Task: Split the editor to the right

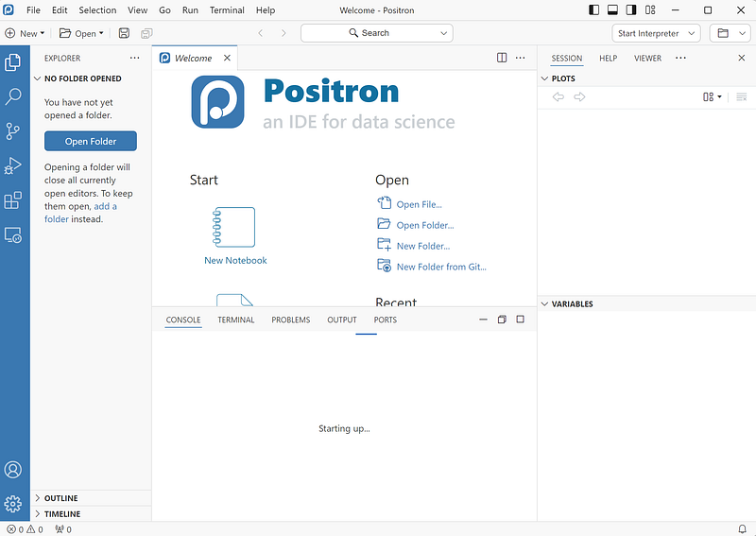Action: [502, 58]
